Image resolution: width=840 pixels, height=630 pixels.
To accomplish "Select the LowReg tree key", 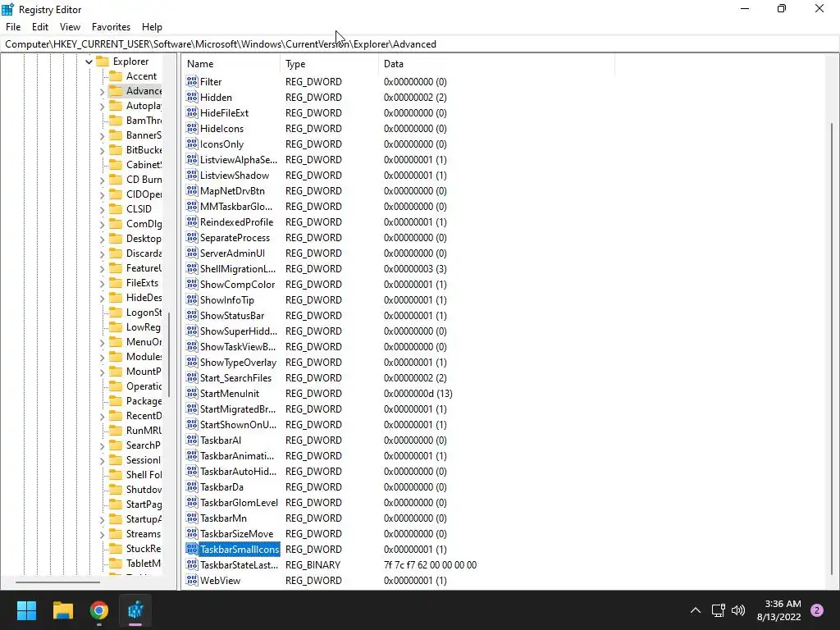I will [143, 327].
